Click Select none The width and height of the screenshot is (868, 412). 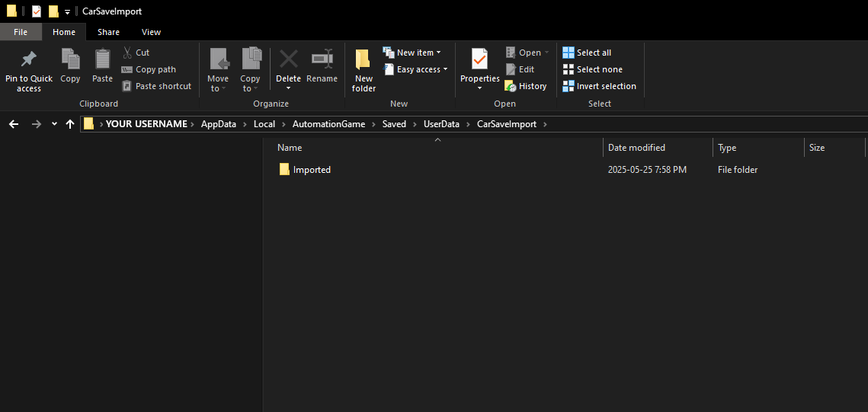click(592, 69)
